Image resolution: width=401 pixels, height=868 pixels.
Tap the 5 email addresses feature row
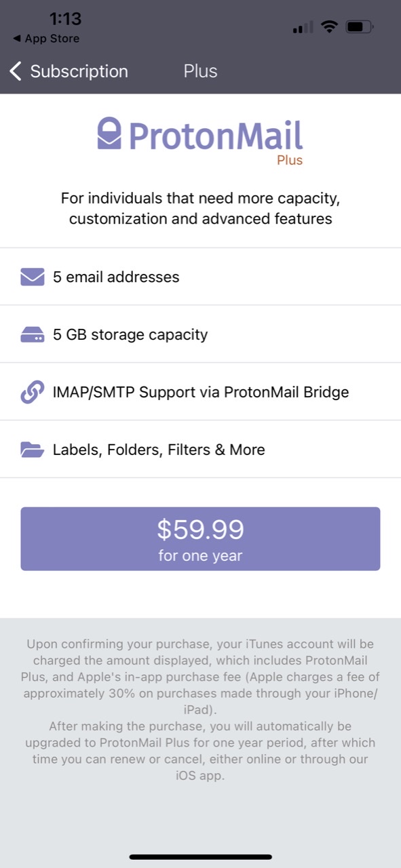tap(200, 277)
